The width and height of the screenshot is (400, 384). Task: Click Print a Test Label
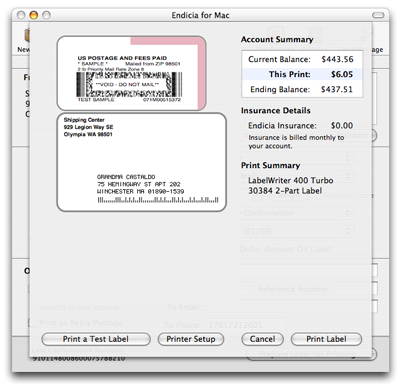click(96, 339)
